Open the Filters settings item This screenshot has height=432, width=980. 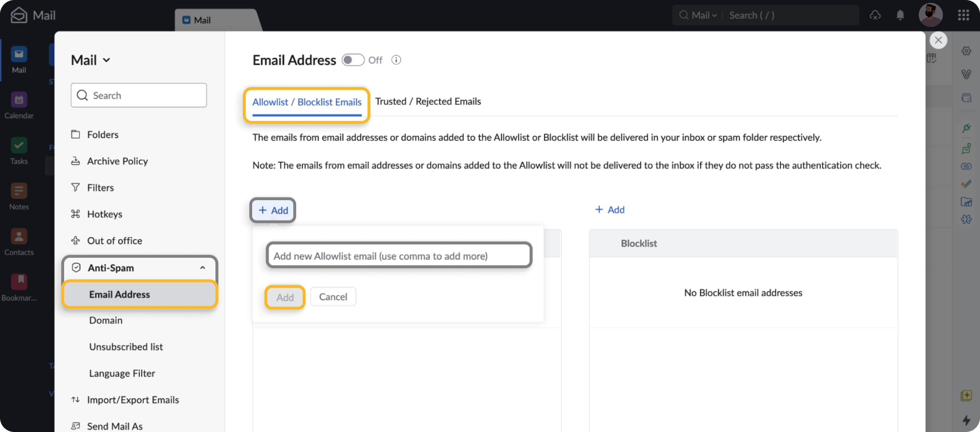click(x=100, y=188)
